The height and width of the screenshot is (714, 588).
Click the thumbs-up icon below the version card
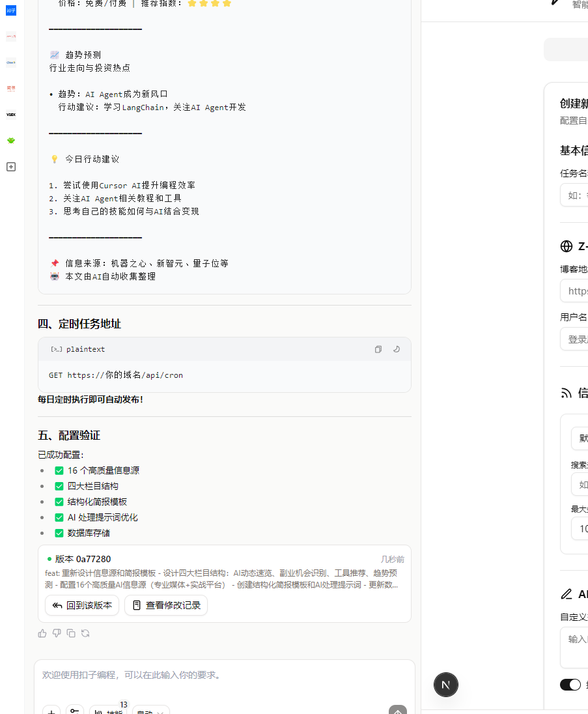pos(42,633)
